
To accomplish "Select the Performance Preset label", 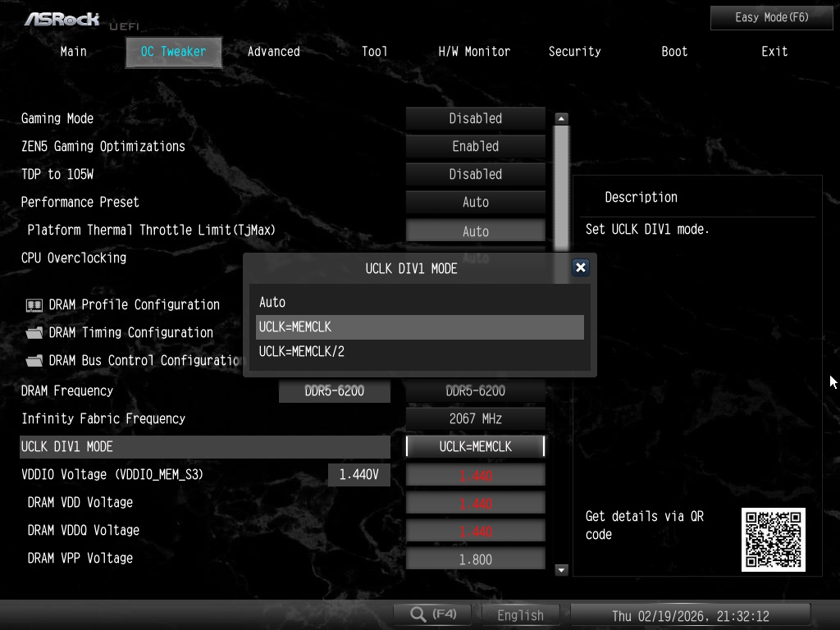I will click(x=80, y=202).
